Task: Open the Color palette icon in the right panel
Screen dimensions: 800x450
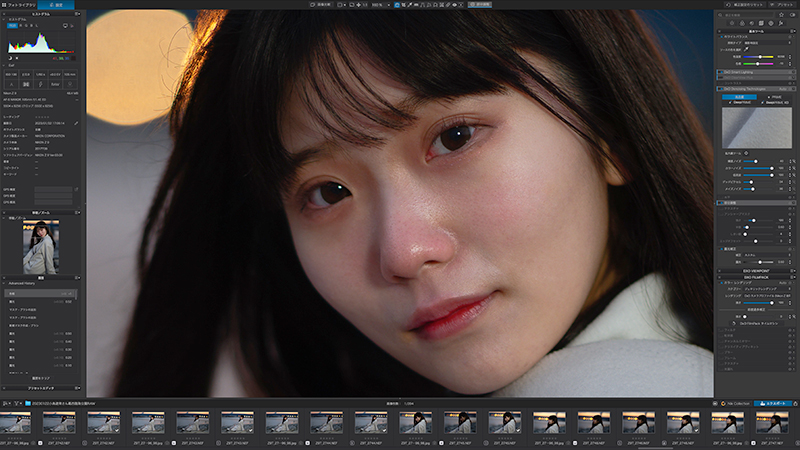Action: (x=742, y=23)
